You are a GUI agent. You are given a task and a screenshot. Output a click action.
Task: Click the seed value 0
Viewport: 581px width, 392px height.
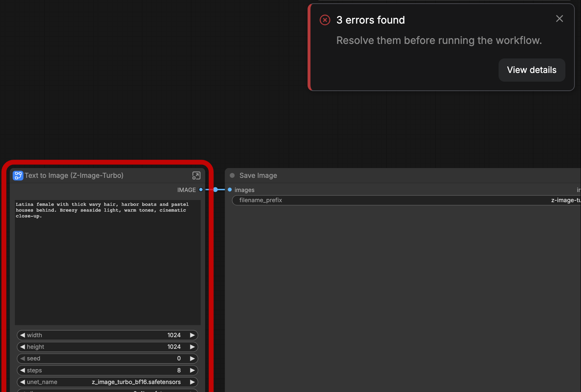pyautogui.click(x=179, y=359)
